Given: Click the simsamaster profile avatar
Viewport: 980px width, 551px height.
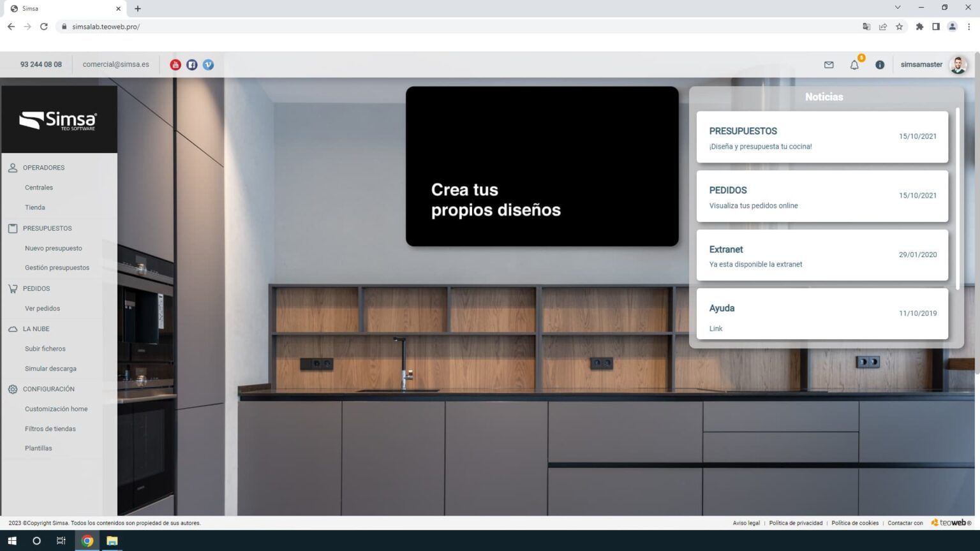Looking at the screenshot, I should 958,64.
